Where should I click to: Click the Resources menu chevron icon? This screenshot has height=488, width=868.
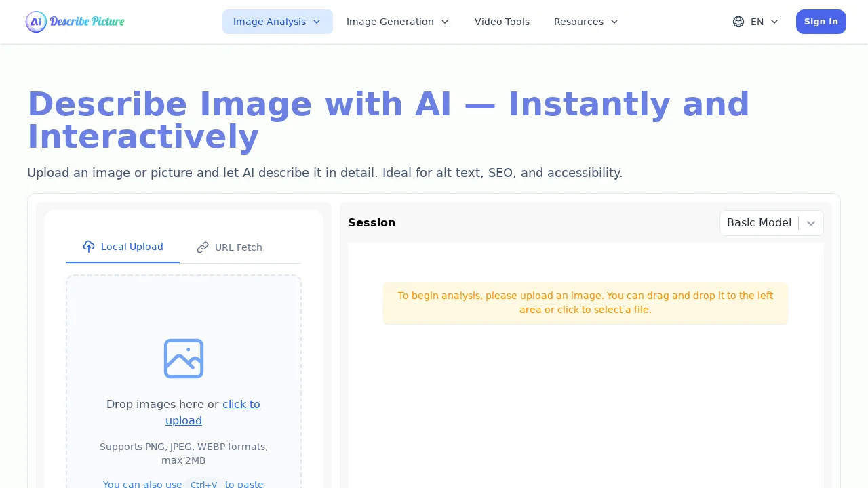pyautogui.click(x=614, y=22)
